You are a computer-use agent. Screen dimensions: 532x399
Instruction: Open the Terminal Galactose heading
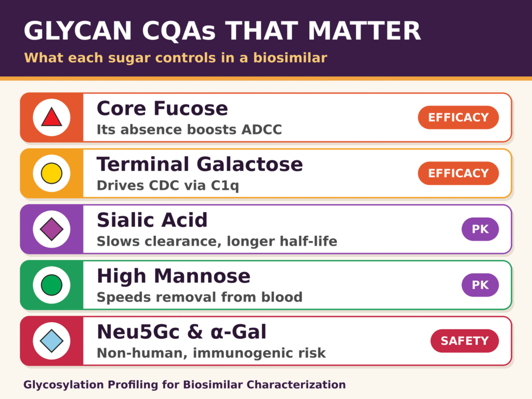click(200, 164)
